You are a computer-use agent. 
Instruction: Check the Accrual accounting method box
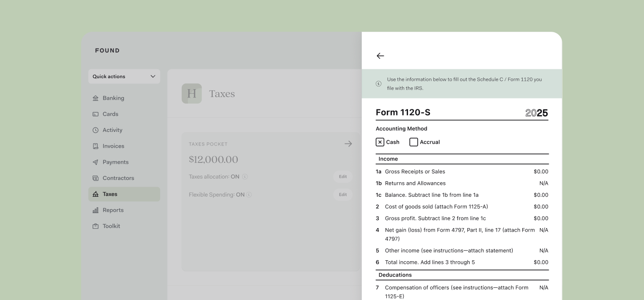click(414, 142)
